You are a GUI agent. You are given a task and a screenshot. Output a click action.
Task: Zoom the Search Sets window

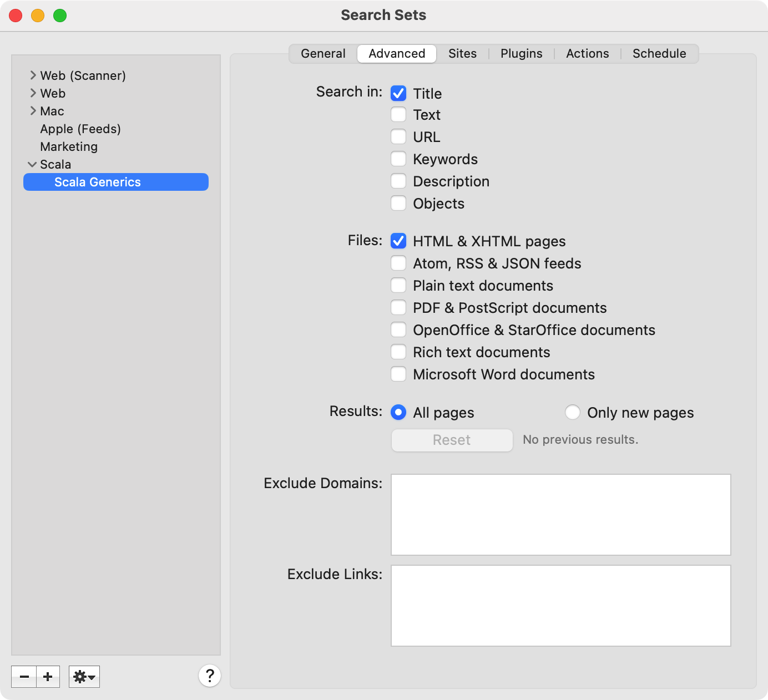(60, 16)
